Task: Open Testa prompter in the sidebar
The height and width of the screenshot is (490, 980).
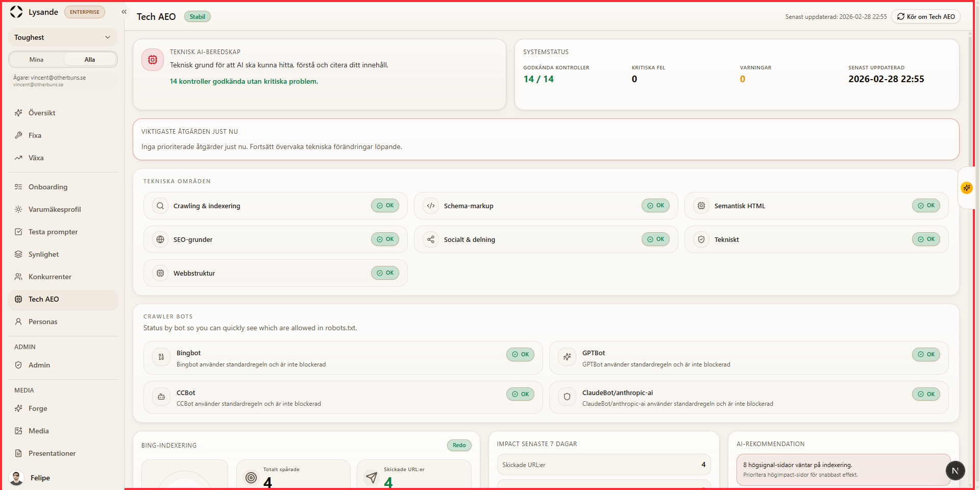Action: click(x=63, y=232)
